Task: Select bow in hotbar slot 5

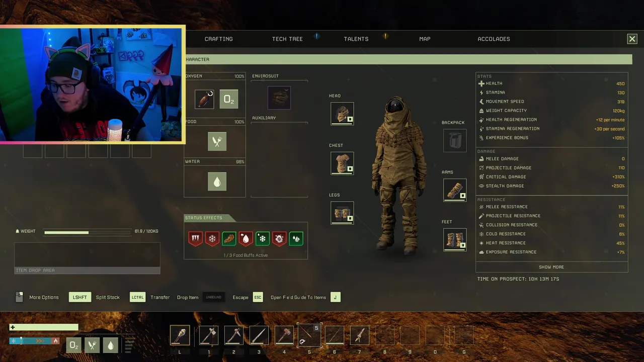Action: [x=309, y=335]
